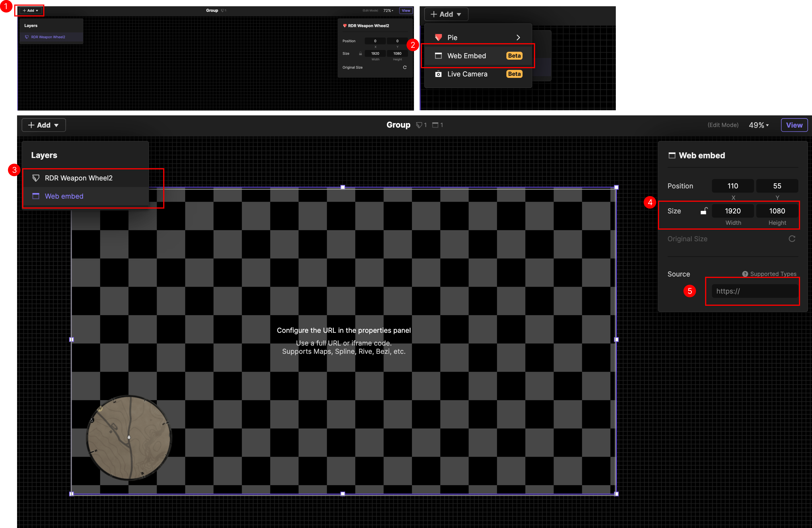Open the Add dropdown in the large bottom editor
The width and height of the screenshot is (812, 528).
43,125
